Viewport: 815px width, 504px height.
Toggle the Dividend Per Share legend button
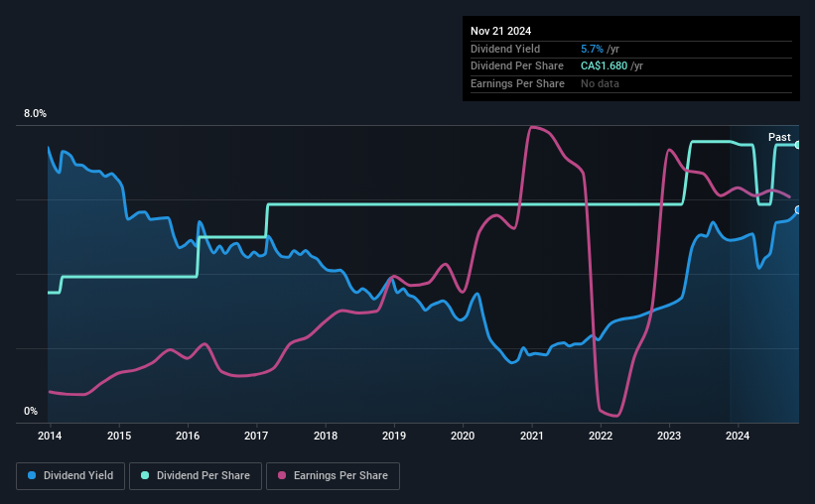pos(196,476)
